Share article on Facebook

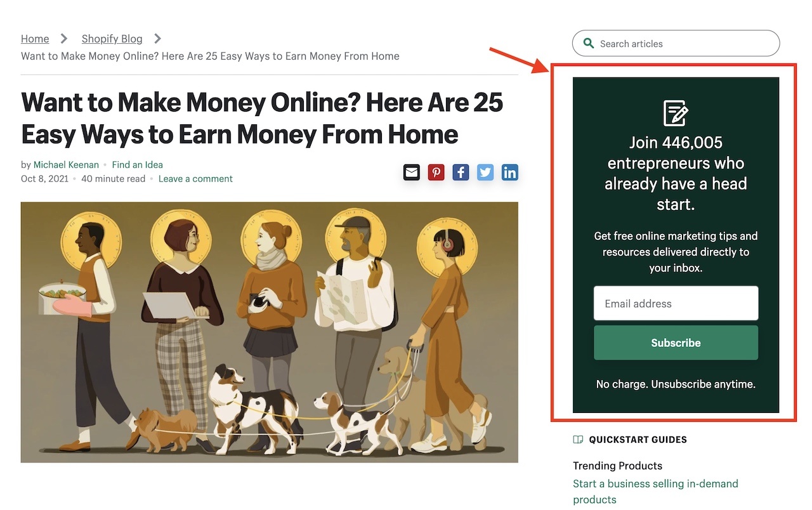[x=461, y=172]
